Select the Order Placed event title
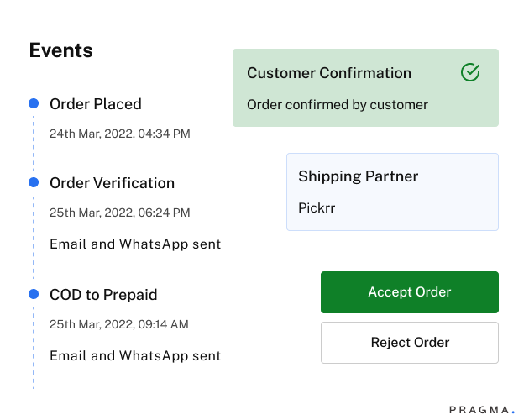Viewport: 529px width, 420px height. 96,104
